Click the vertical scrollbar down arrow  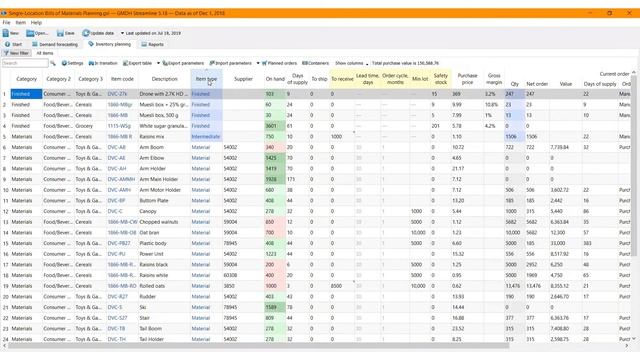634,339
